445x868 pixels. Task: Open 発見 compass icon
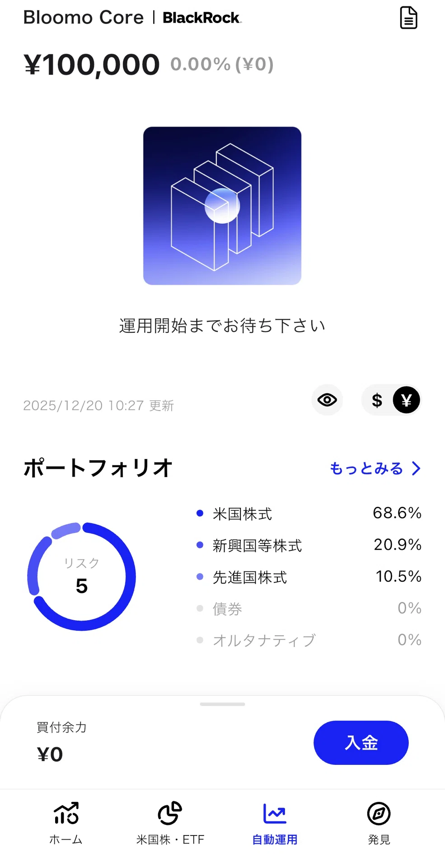[x=379, y=814]
